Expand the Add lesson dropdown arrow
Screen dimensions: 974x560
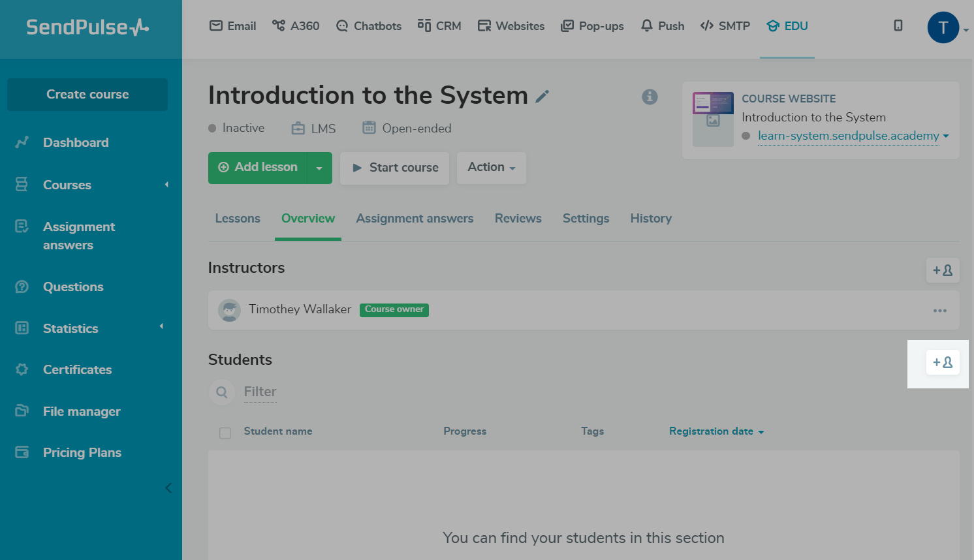319,168
